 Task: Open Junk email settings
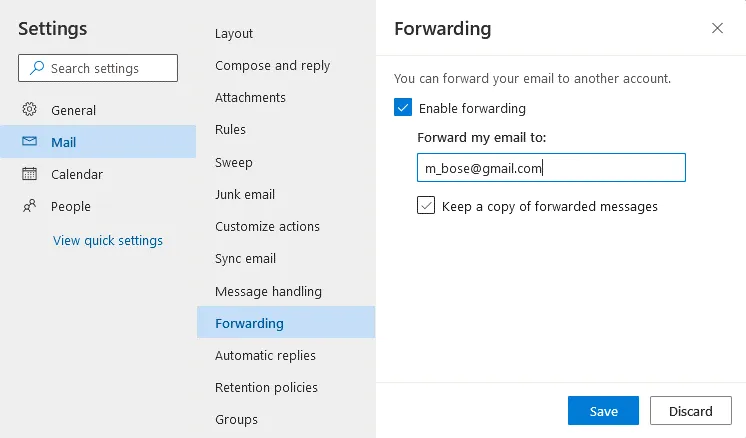point(245,194)
